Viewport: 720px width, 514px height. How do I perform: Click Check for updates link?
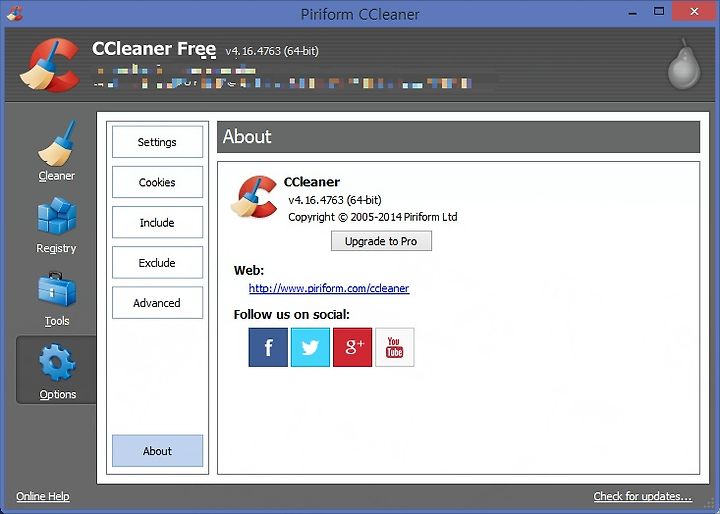(x=642, y=496)
